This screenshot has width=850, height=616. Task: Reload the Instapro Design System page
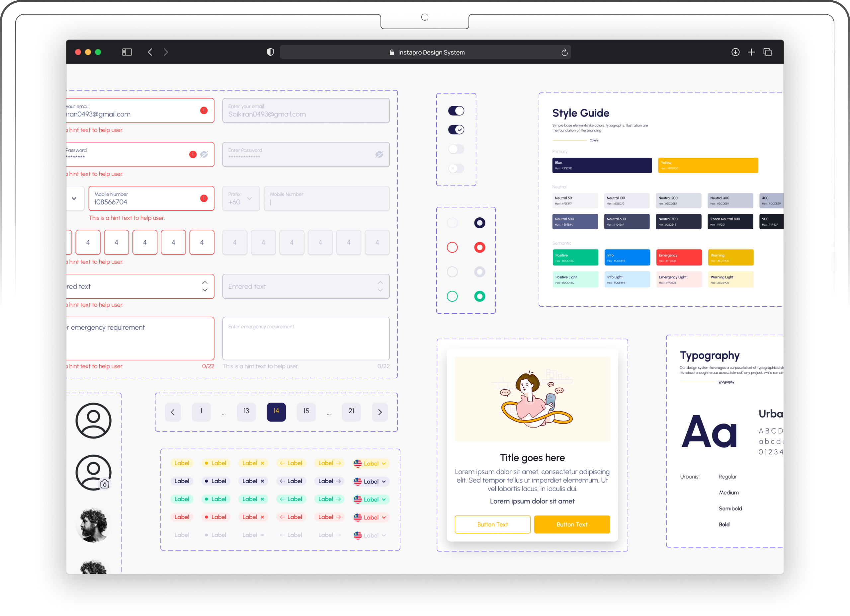tap(564, 52)
